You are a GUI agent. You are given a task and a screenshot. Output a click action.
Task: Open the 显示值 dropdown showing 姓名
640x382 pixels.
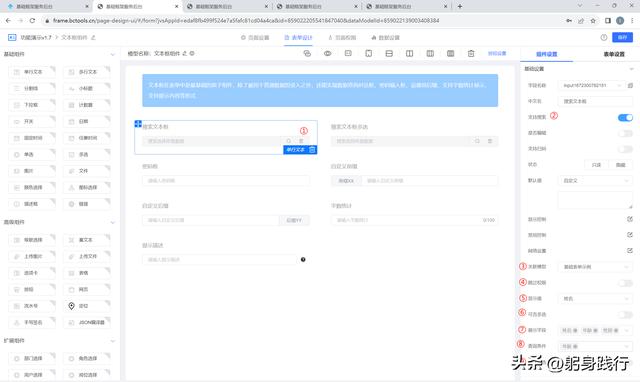(x=595, y=299)
